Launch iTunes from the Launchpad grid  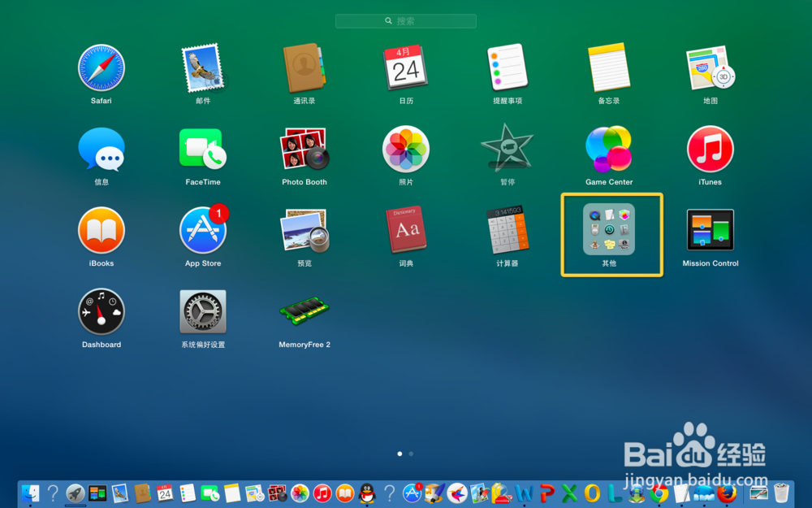click(x=710, y=150)
